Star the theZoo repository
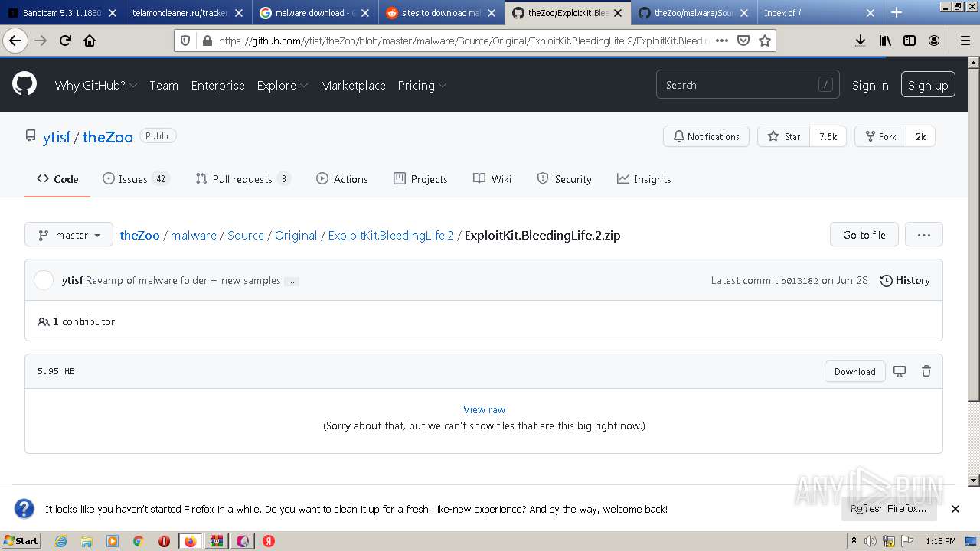Screen dimensions: 980x551 coord(783,136)
